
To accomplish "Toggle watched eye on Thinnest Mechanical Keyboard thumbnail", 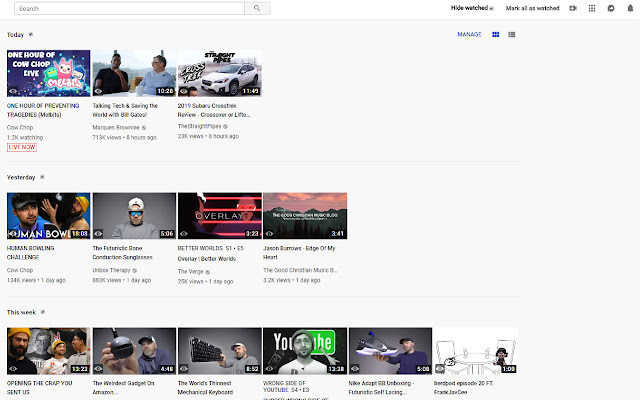I will coord(184,369).
